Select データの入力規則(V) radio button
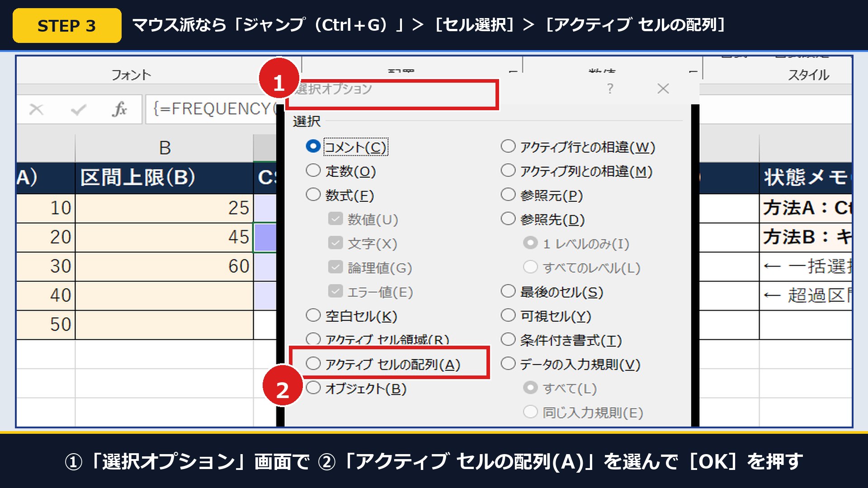 tap(508, 364)
